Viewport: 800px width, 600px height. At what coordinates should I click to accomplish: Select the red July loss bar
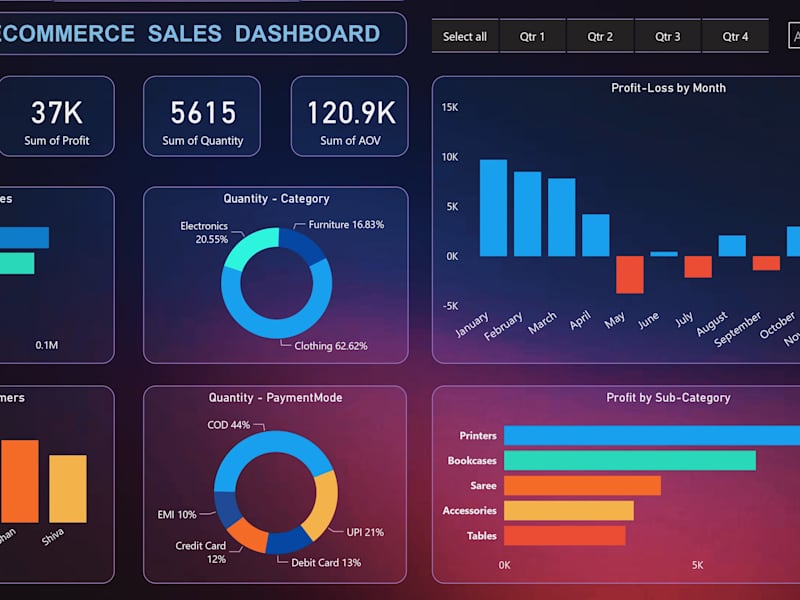[698, 267]
